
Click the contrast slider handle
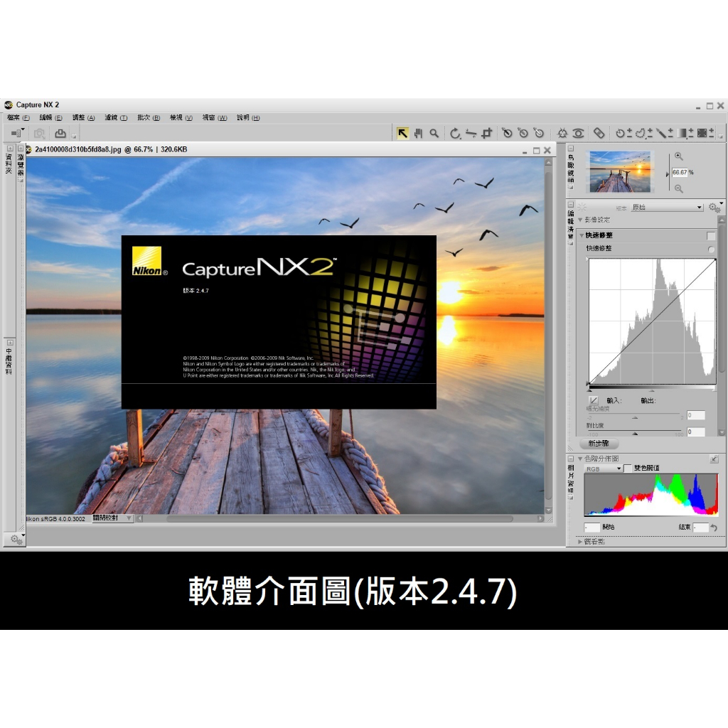coord(635,434)
